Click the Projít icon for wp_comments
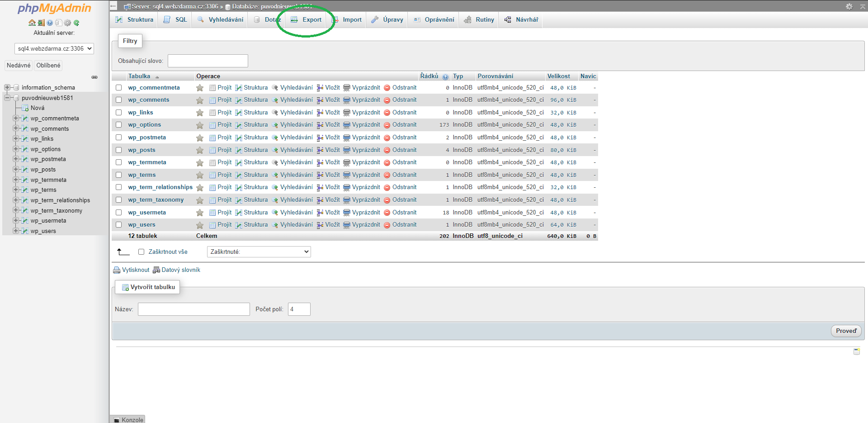 pyautogui.click(x=212, y=100)
